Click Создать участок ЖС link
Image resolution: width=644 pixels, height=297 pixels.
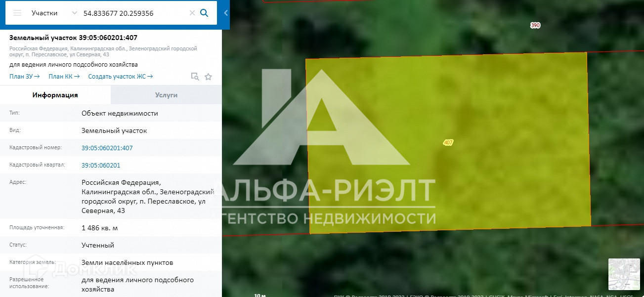point(121,76)
